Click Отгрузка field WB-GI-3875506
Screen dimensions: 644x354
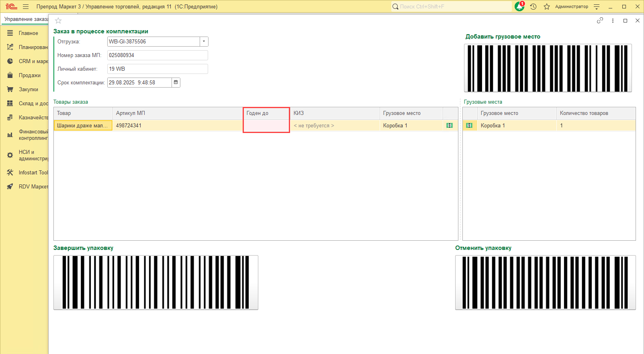point(154,41)
